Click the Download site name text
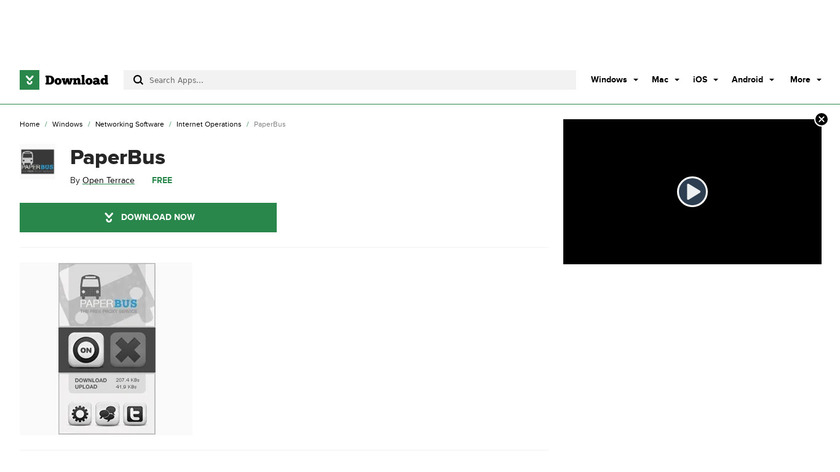The image size is (840, 472). tap(77, 80)
